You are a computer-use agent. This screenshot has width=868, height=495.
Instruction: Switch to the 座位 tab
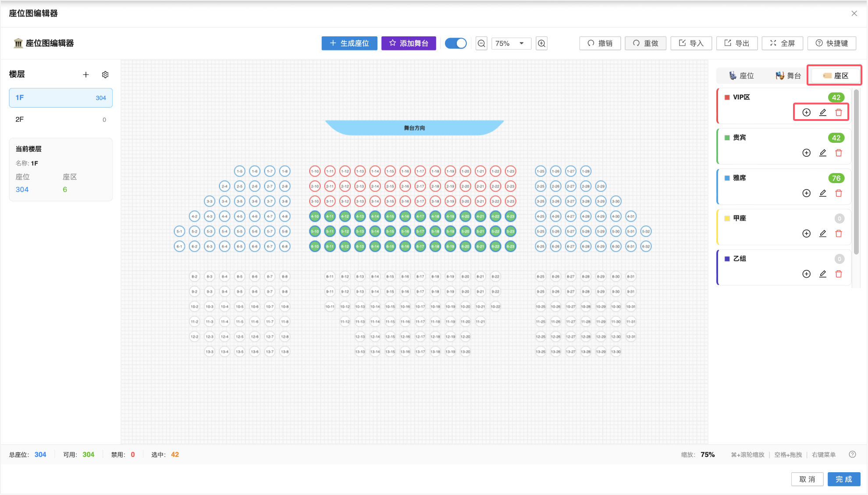click(x=741, y=76)
